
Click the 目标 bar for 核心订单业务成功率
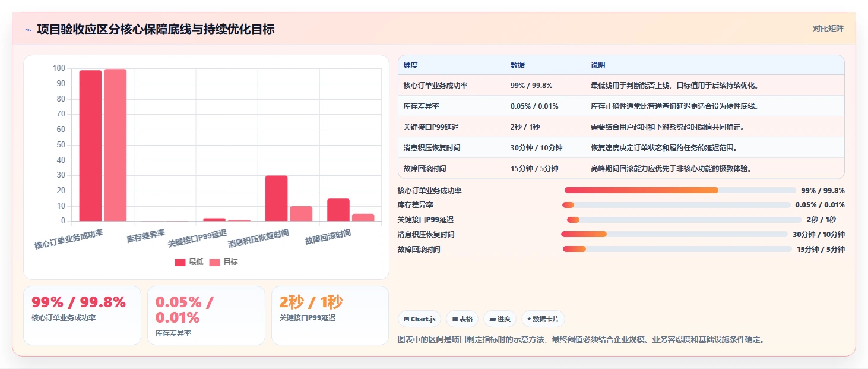coord(115,145)
